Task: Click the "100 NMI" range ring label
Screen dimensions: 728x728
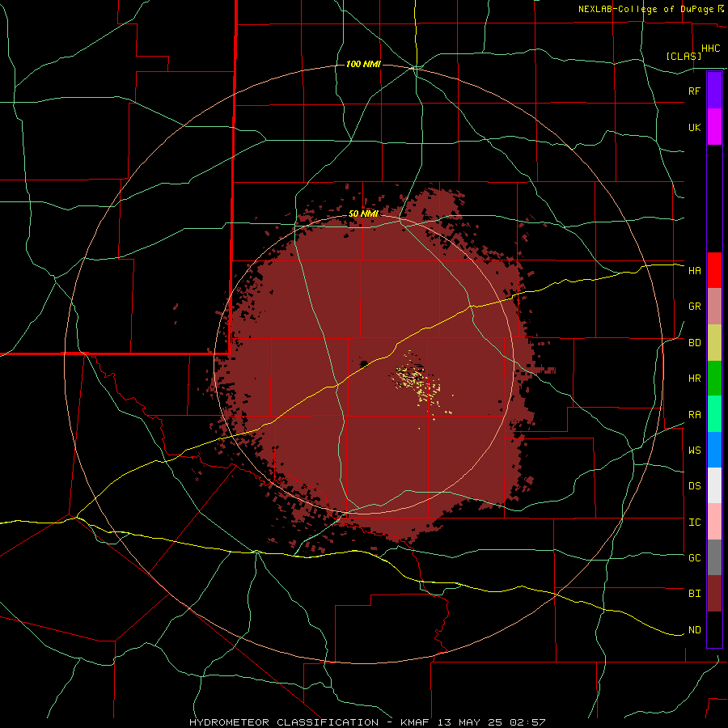Action: click(363, 64)
